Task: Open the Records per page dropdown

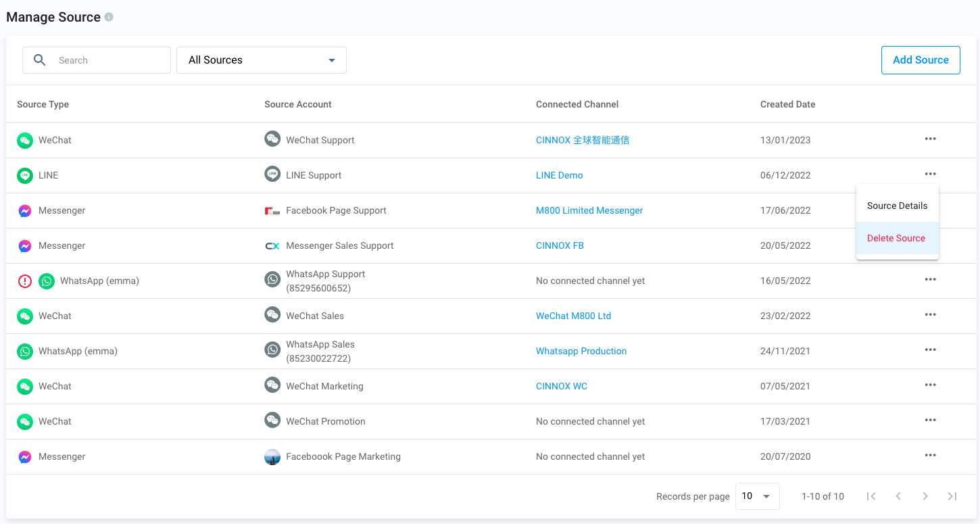Action: coord(757,496)
